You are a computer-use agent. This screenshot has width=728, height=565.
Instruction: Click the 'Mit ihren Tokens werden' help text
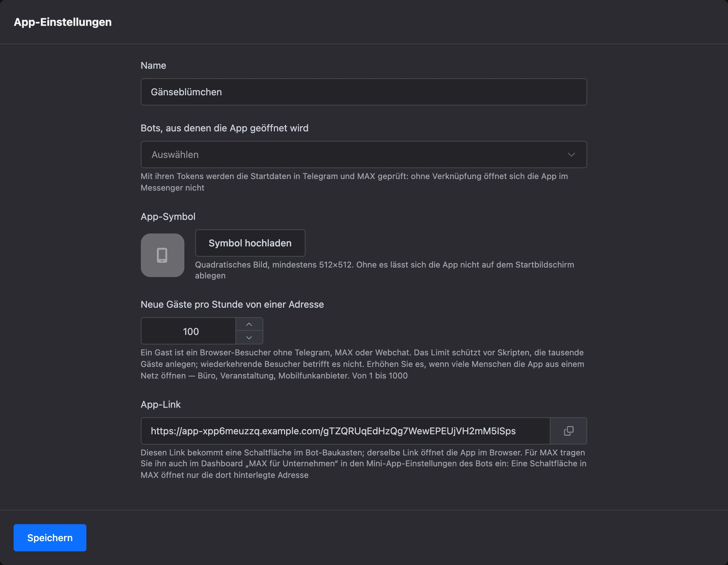pos(354,182)
